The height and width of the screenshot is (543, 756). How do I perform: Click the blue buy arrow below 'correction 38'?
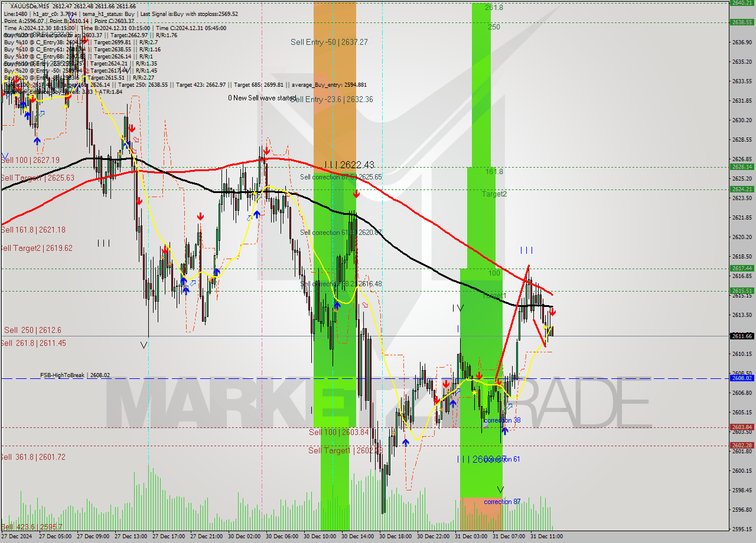click(x=505, y=431)
